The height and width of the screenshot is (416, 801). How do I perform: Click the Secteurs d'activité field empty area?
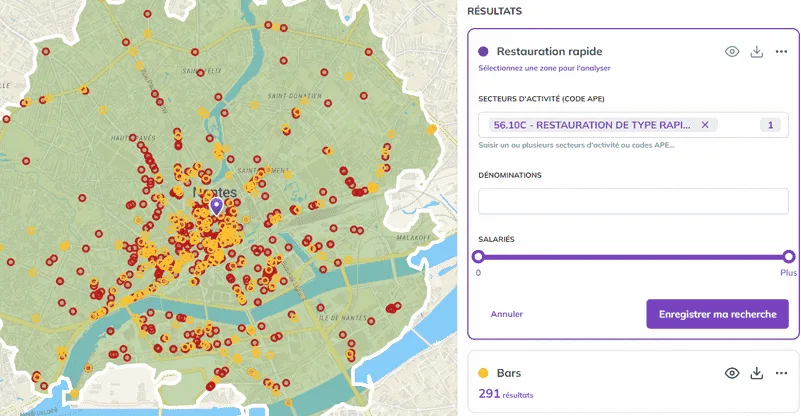click(739, 125)
